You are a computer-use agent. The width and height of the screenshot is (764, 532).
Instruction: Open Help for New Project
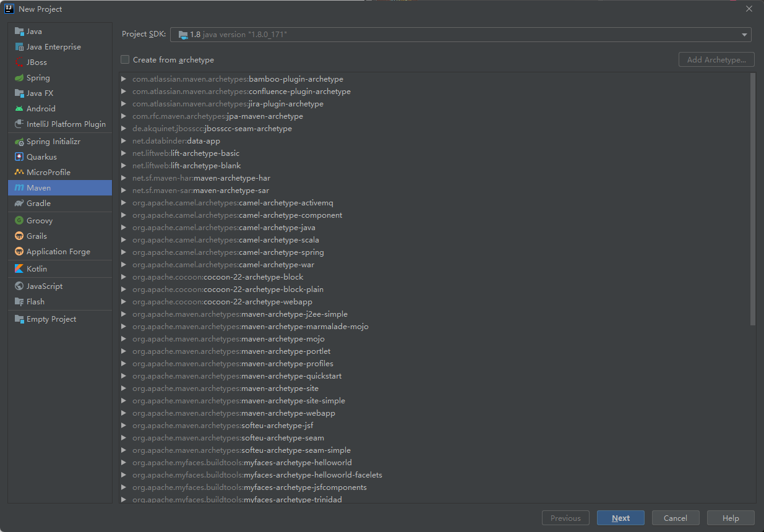pos(731,518)
